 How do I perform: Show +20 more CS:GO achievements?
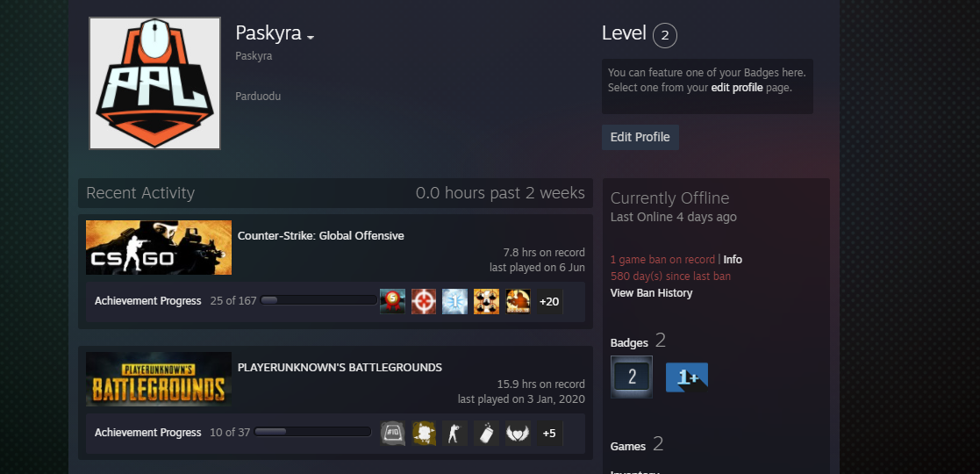[549, 301]
